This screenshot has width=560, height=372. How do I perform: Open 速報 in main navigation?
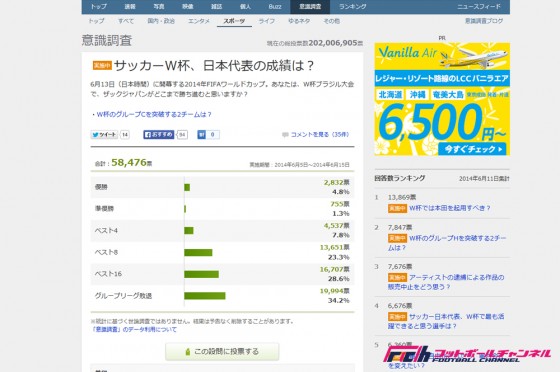(130, 6)
